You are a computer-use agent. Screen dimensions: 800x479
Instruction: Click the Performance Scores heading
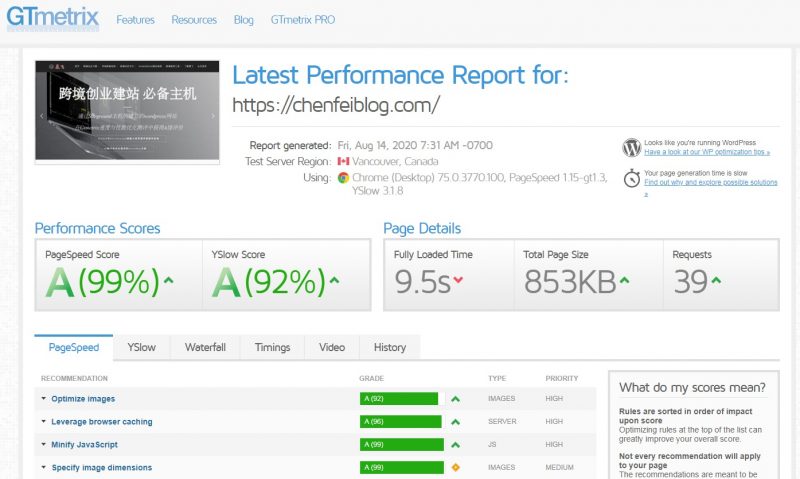click(97, 229)
